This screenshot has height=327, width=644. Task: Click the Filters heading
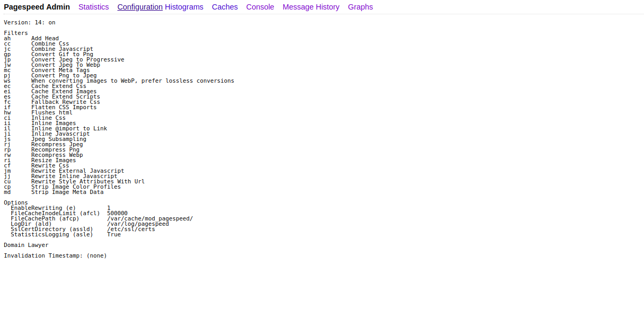[x=16, y=33]
